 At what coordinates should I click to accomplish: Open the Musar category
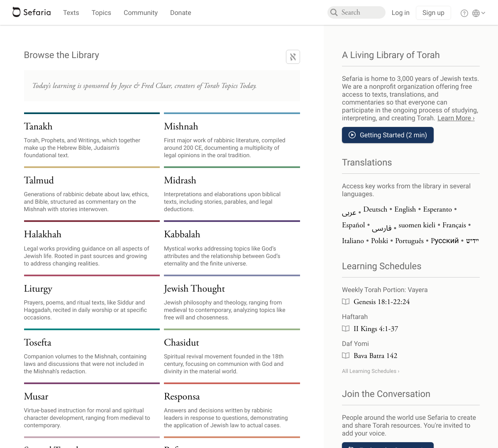[x=36, y=397]
